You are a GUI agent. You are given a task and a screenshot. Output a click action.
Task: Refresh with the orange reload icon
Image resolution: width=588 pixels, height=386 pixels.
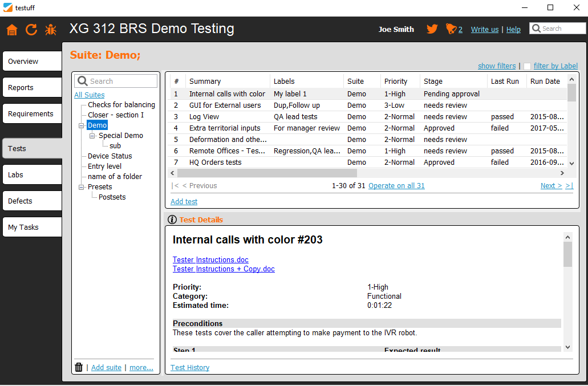31,30
